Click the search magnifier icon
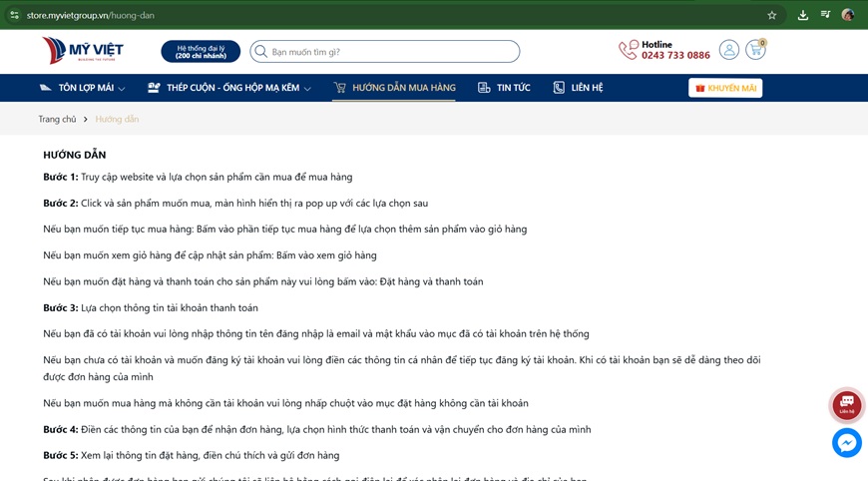This screenshot has width=868, height=481. 260,52
